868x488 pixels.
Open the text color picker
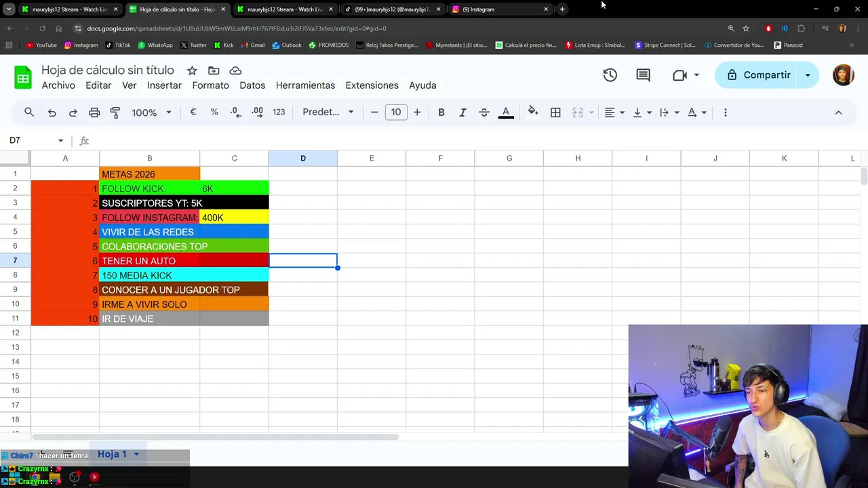click(506, 113)
